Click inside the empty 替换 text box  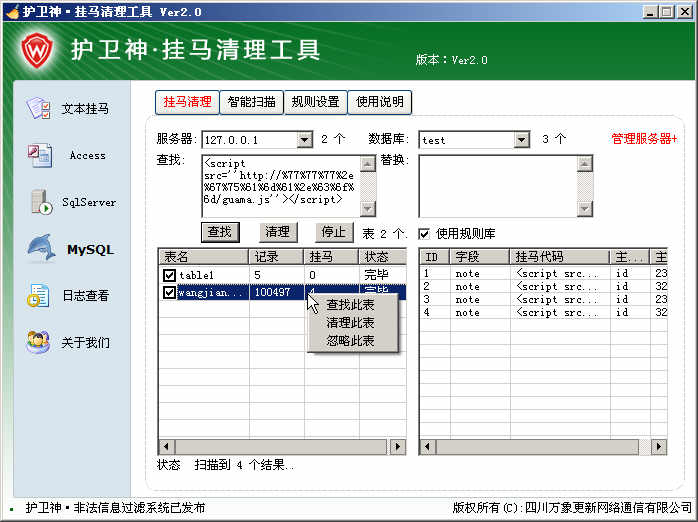point(498,186)
